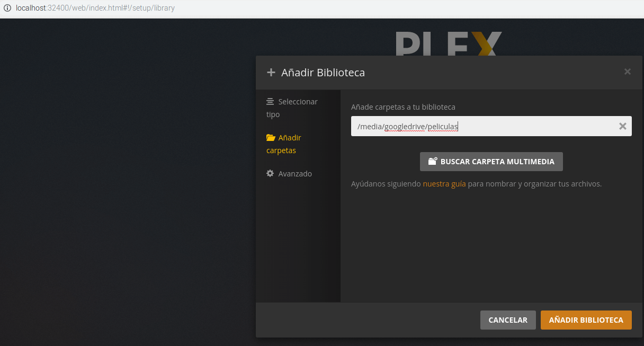Close the Añadir Biblioteca dialog
644x346 pixels.
click(x=627, y=72)
